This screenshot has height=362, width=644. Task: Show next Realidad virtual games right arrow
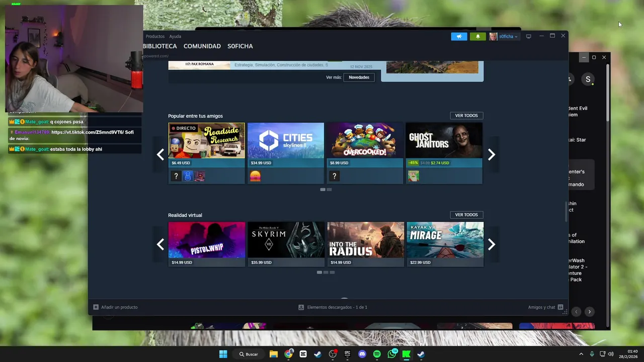pyautogui.click(x=492, y=244)
